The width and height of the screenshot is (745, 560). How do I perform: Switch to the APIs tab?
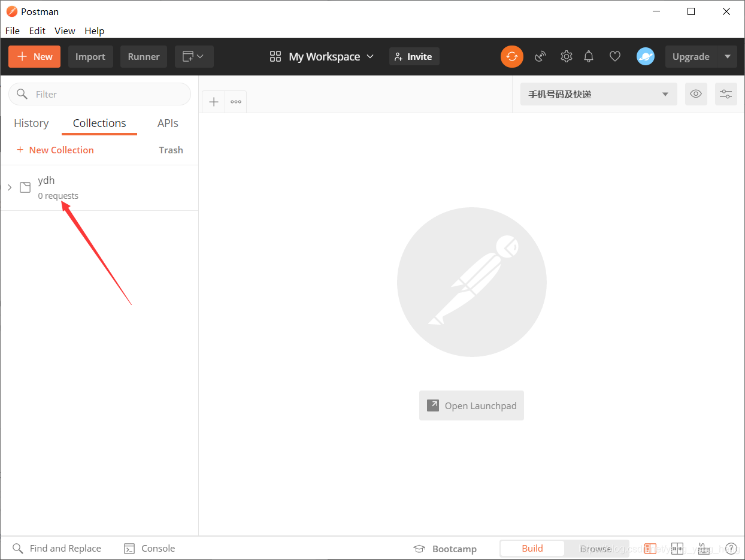coord(168,123)
